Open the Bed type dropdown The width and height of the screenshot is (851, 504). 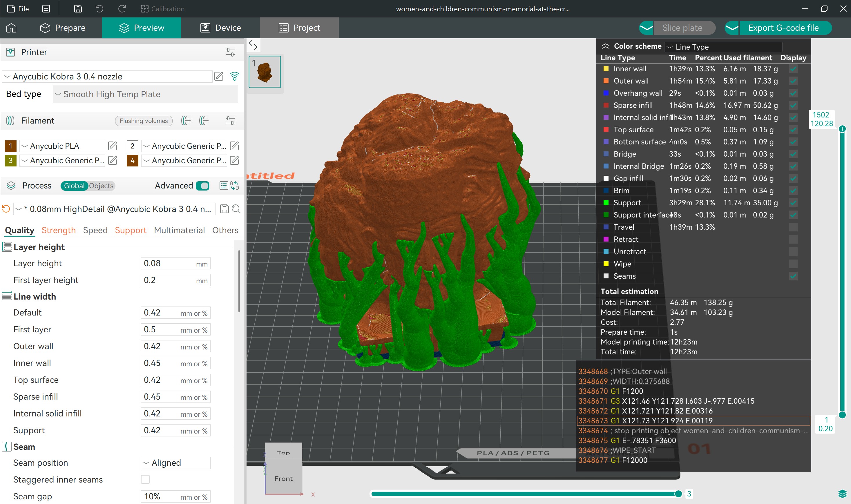pyautogui.click(x=145, y=94)
